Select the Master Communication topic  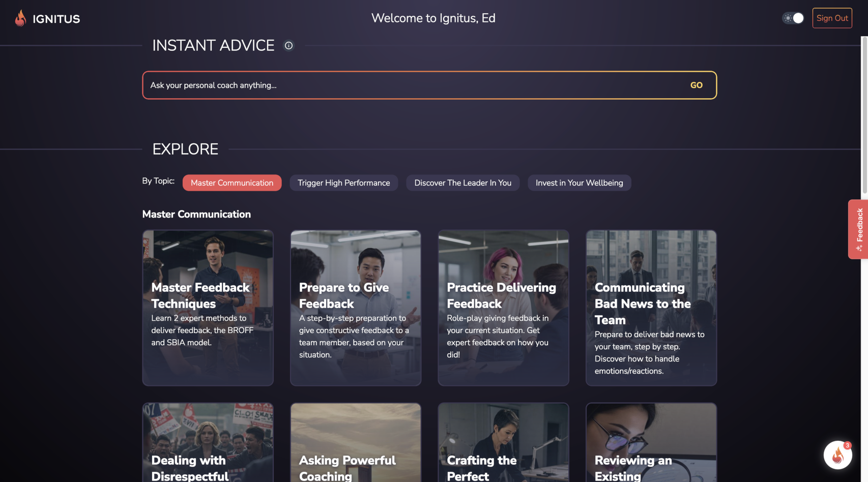[x=232, y=183]
